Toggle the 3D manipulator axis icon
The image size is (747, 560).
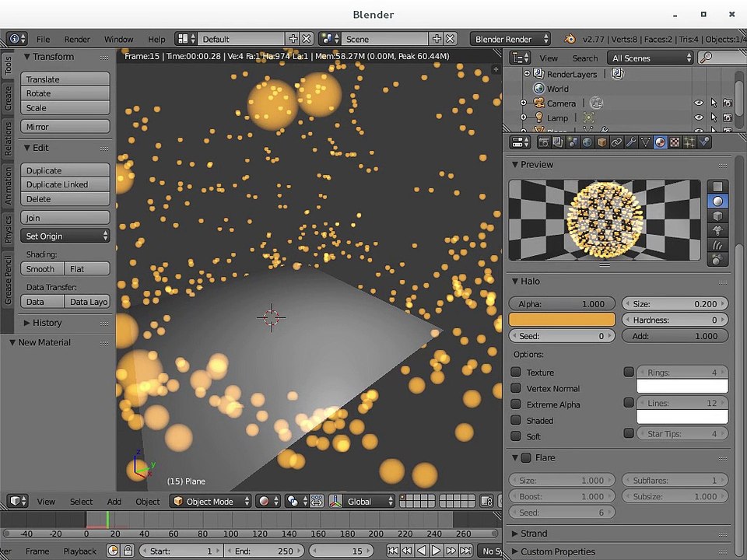(336, 501)
